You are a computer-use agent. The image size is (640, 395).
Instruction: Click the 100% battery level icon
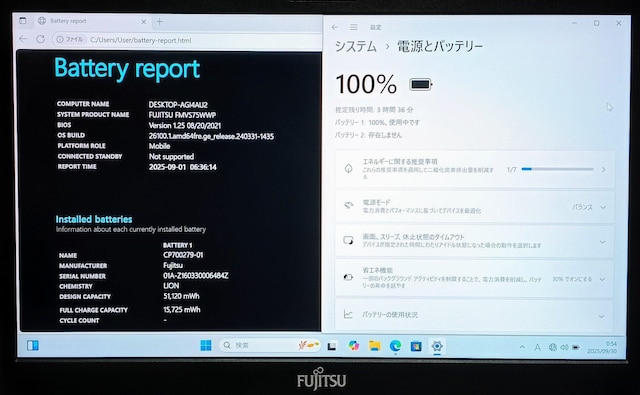[x=420, y=84]
